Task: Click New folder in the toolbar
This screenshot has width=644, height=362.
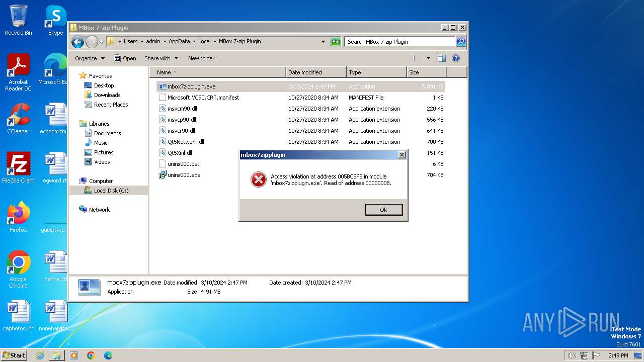Action: tap(201, 58)
